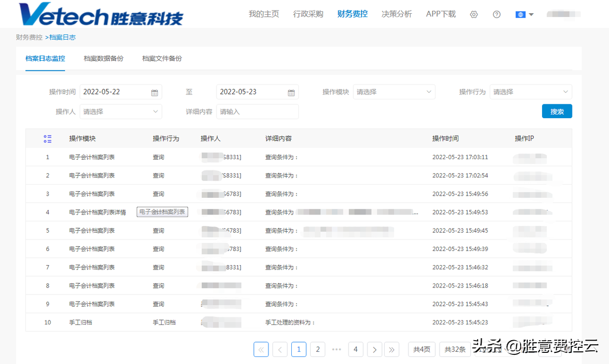
Task: Click end date field 2022-05-23
Action: (257, 92)
